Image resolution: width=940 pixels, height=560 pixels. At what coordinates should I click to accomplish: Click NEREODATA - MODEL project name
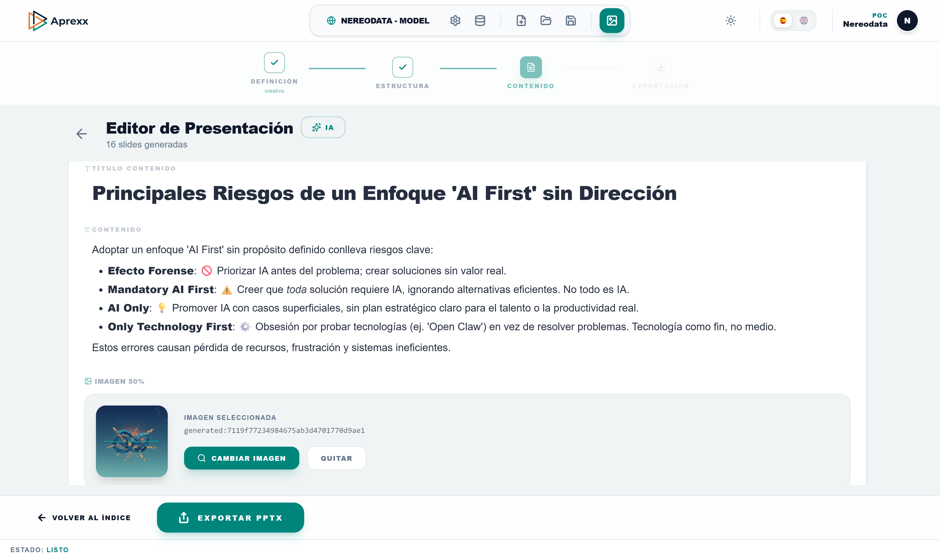[x=385, y=21]
